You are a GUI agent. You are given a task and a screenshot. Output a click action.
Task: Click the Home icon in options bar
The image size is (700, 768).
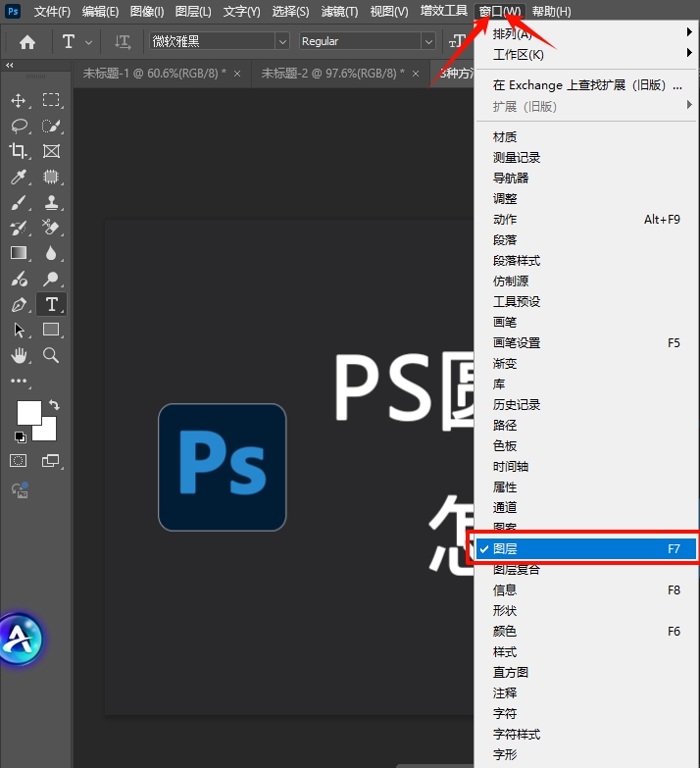click(x=27, y=42)
